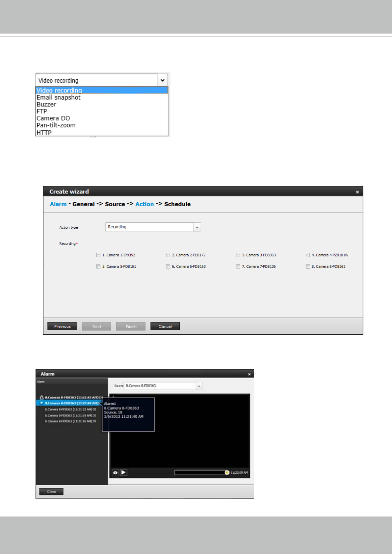The height and width of the screenshot is (554, 392).
Task: Check 7. Camera 7-PD8136
Action: click(238, 266)
